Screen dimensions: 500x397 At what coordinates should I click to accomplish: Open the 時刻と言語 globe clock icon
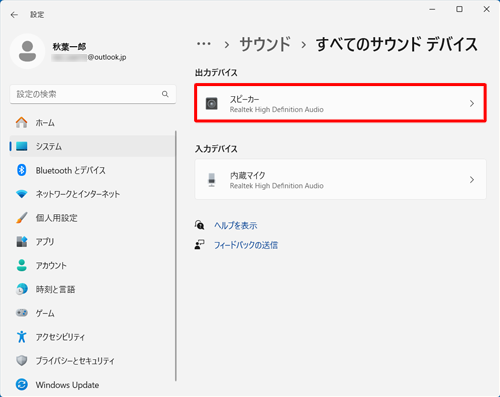tap(22, 289)
